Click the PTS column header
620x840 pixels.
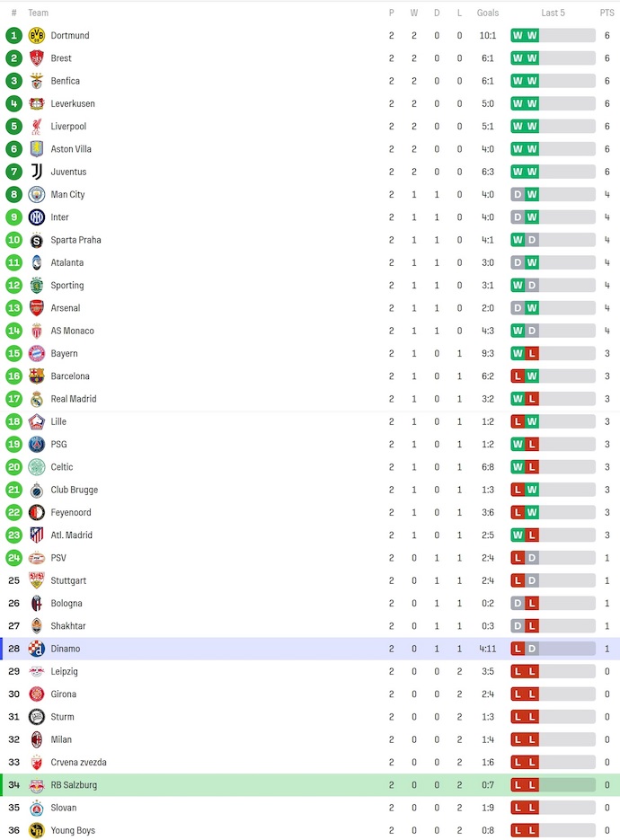click(x=607, y=13)
